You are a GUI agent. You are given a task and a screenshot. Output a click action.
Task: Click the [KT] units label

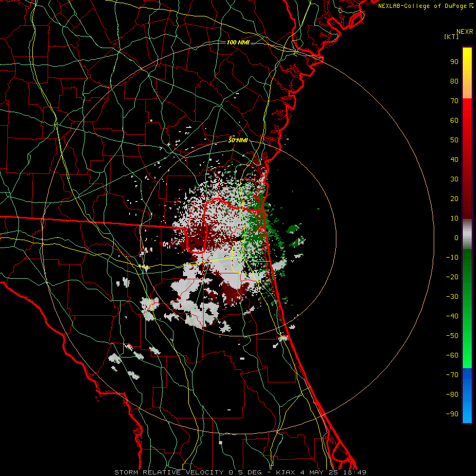pos(451,36)
